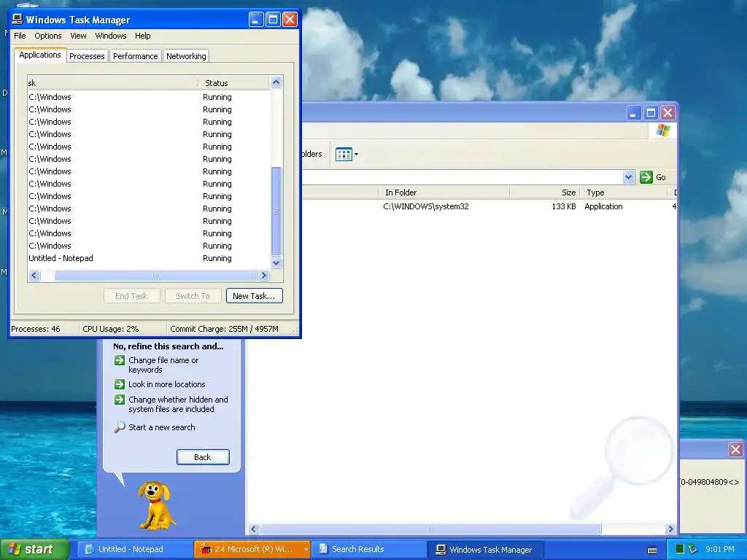Image resolution: width=747 pixels, height=560 pixels.
Task: Minimize the Search Results window
Action: [x=634, y=113]
